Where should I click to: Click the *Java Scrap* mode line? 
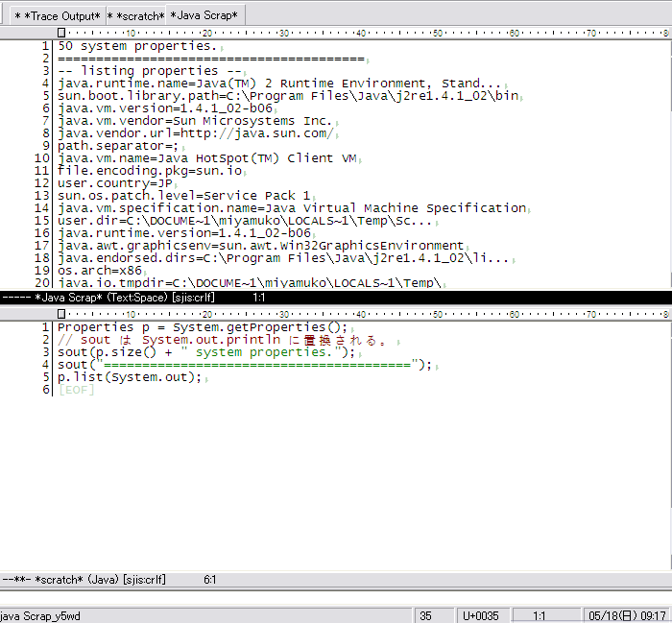(336, 298)
